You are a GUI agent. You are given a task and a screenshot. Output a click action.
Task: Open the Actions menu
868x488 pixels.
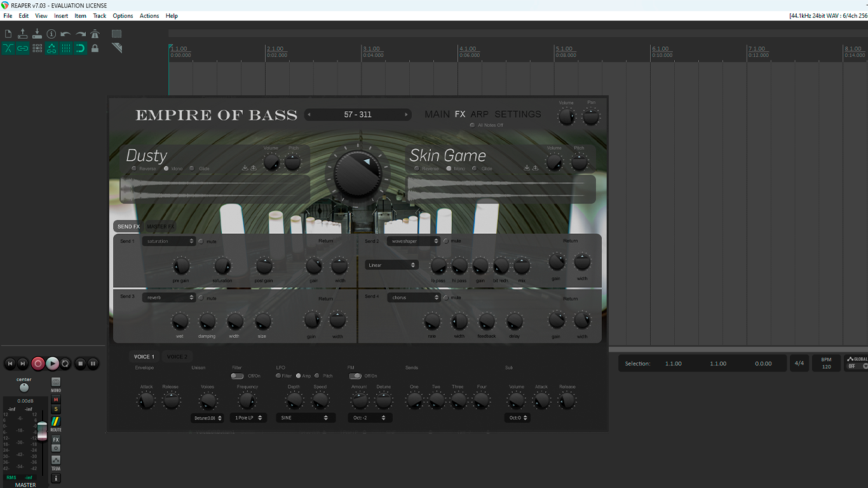[x=149, y=16]
